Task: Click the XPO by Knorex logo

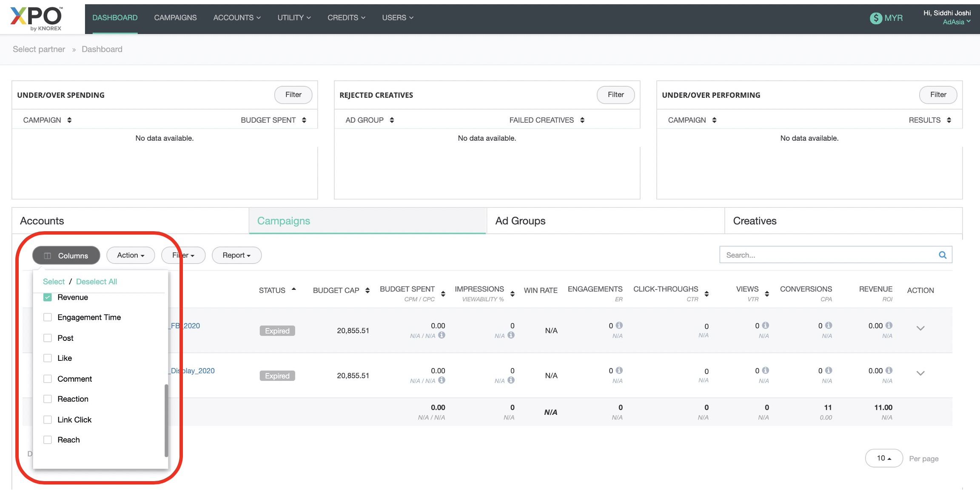Action: [36, 19]
